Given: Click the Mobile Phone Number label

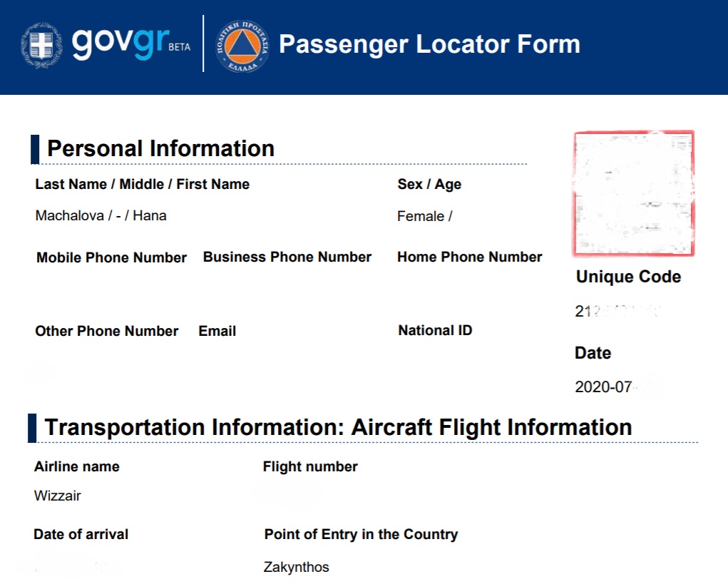Looking at the screenshot, I should [111, 257].
